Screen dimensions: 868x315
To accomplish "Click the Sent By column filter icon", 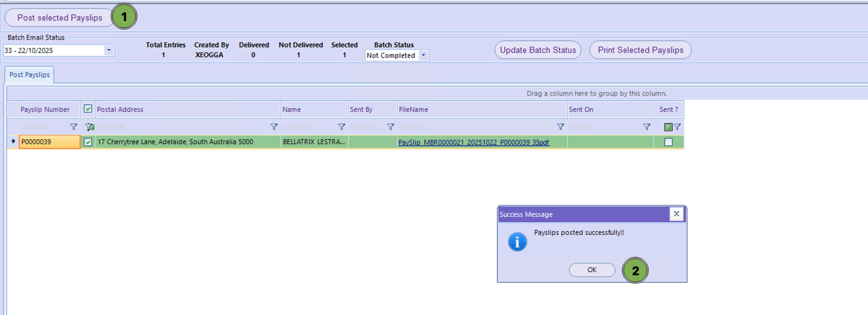I will [x=390, y=127].
